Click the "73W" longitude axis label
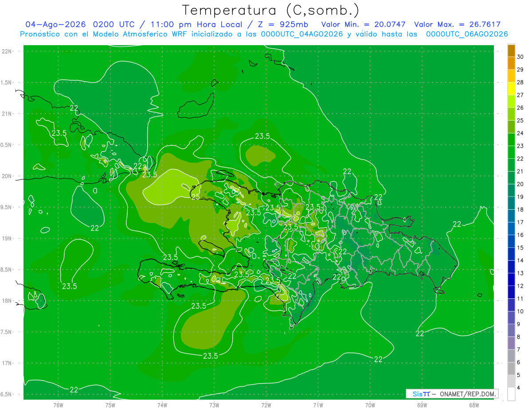 tap(214, 405)
